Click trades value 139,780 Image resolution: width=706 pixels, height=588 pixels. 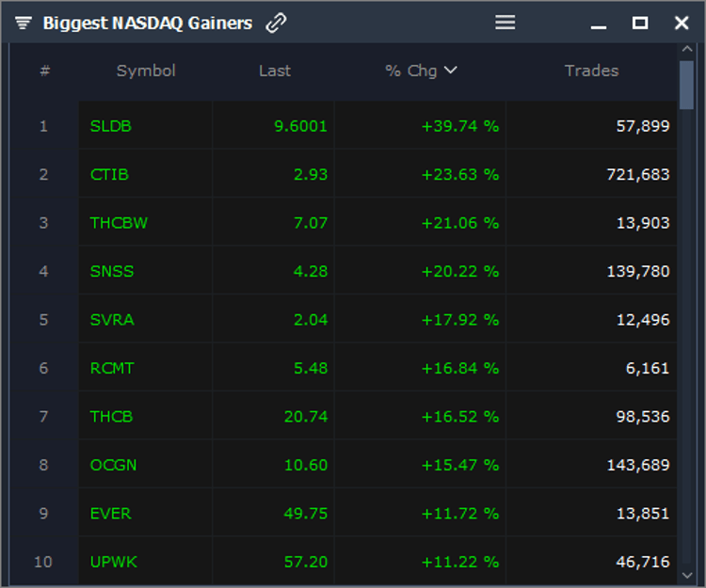point(638,271)
